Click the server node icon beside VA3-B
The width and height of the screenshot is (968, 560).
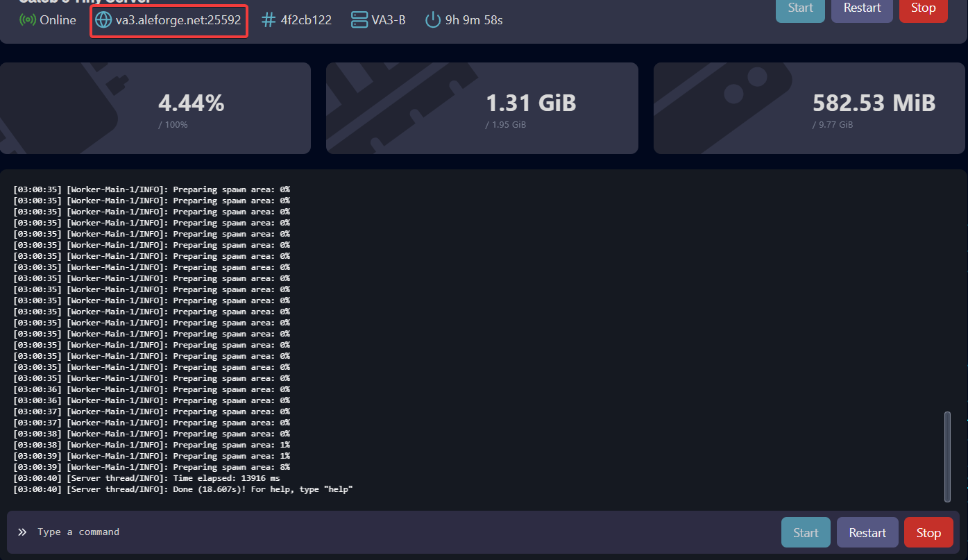[x=359, y=20]
